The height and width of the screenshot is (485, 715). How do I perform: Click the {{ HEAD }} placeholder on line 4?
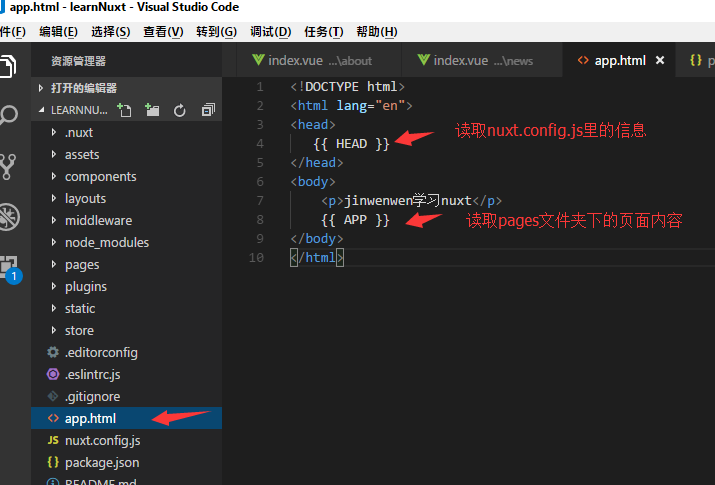pos(351,144)
